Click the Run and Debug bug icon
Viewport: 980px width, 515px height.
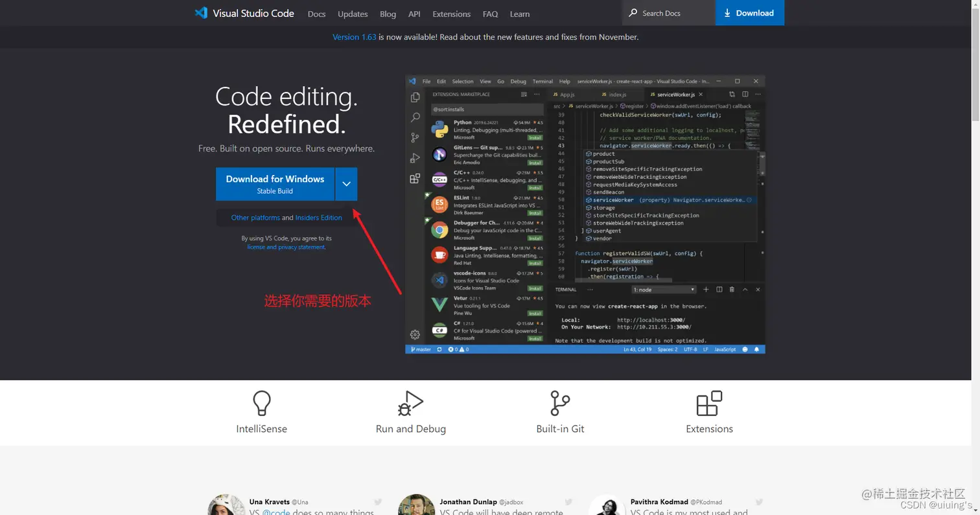(x=410, y=403)
